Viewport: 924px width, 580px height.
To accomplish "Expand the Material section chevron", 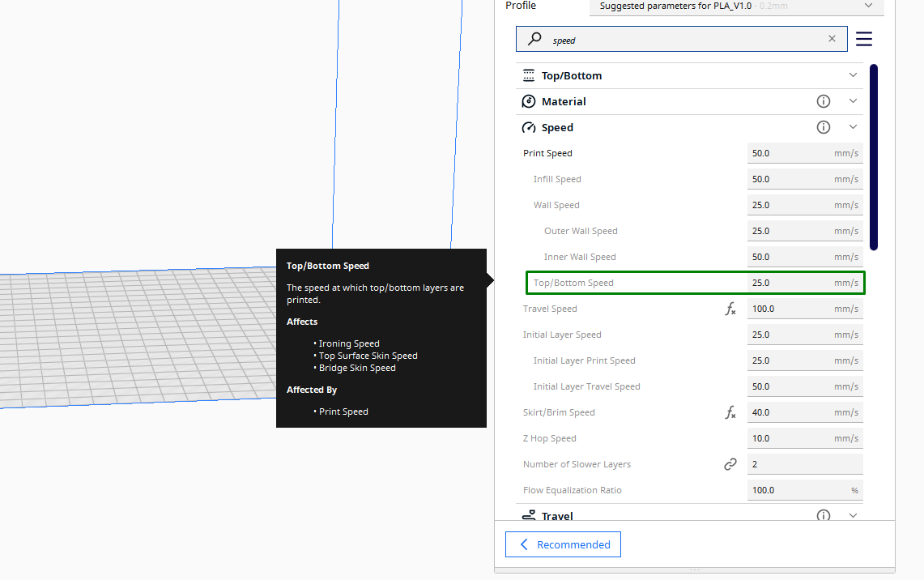I will (852, 101).
